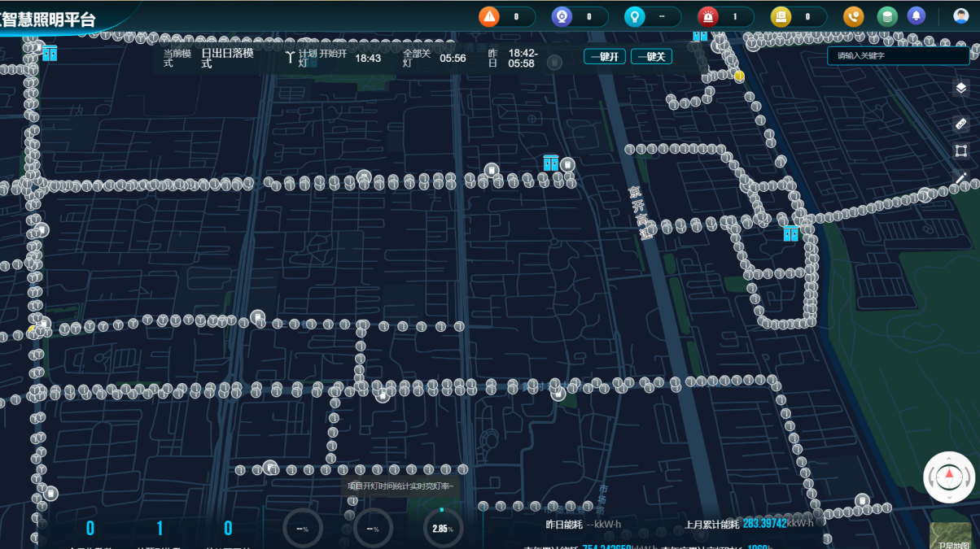Activate the rectangle area selection tool
Viewport: 980px width, 549px height.
tap(961, 151)
